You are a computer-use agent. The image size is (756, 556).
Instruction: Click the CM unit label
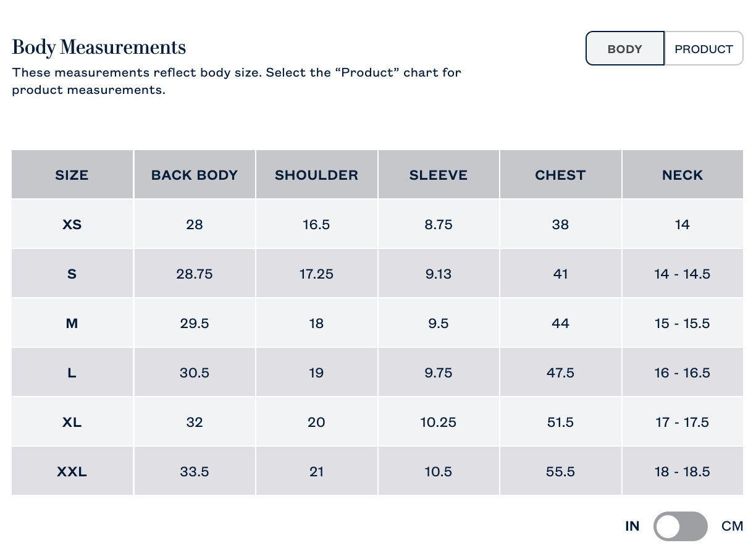[732, 526]
